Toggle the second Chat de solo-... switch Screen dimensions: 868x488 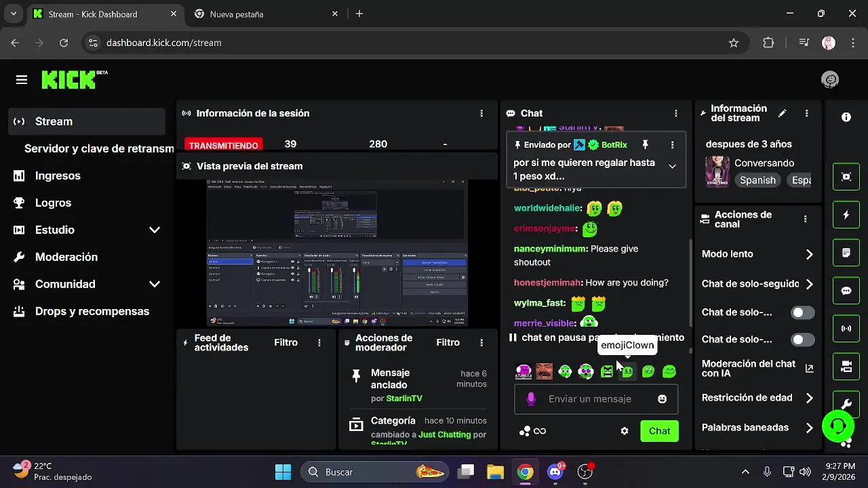[x=803, y=340]
